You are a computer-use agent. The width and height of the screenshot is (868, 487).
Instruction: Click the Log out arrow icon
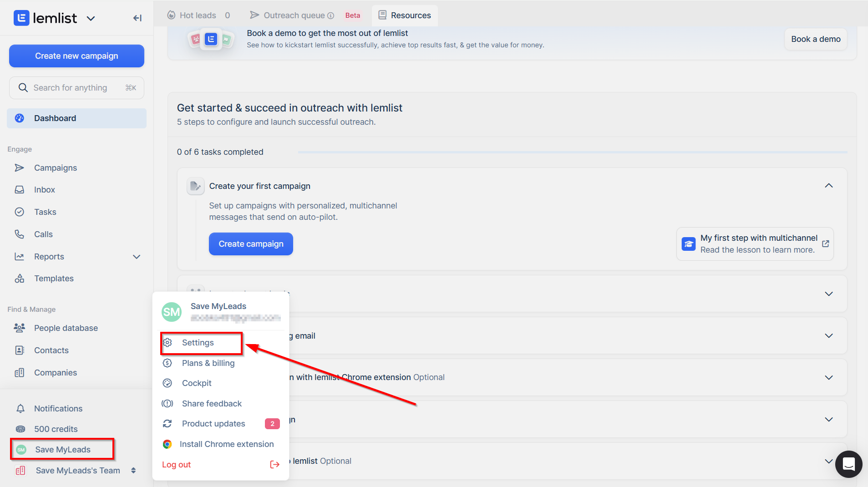(274, 464)
